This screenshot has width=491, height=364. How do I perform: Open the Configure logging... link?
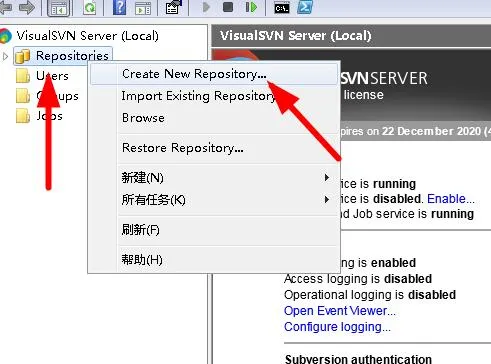point(337,327)
